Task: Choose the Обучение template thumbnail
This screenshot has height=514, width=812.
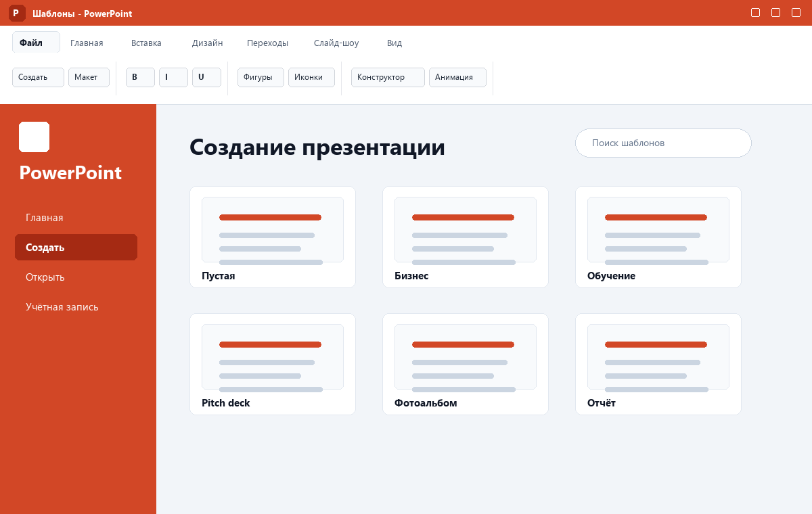Action: [658, 229]
